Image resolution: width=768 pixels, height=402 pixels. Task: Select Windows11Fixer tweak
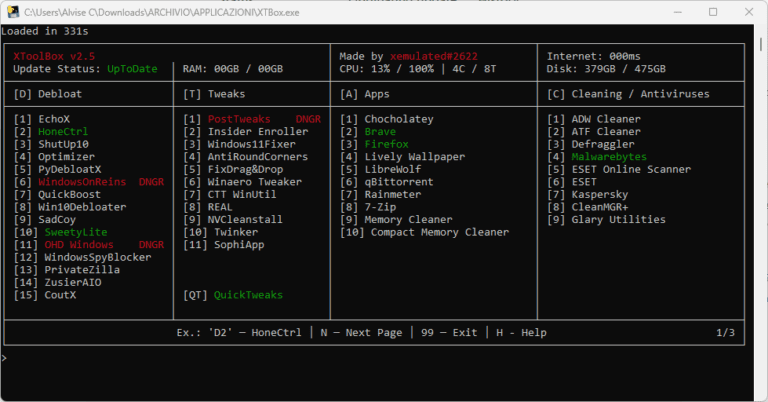[x=240, y=144]
